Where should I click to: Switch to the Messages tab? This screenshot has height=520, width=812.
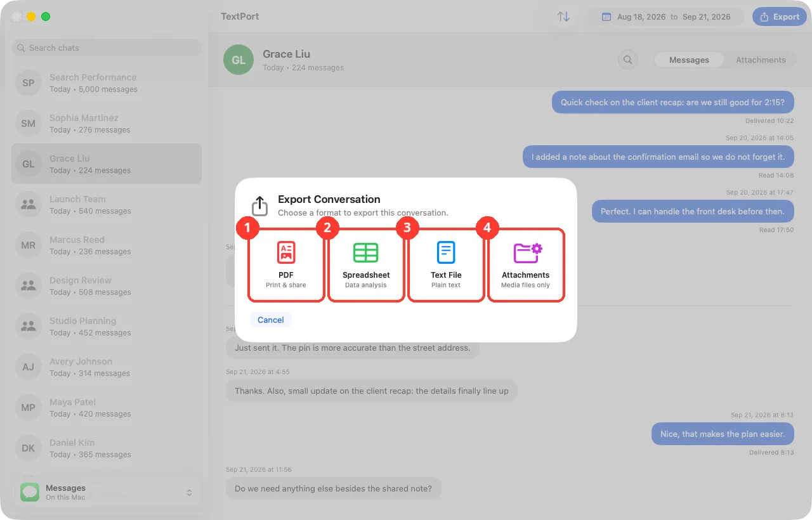[689, 60]
